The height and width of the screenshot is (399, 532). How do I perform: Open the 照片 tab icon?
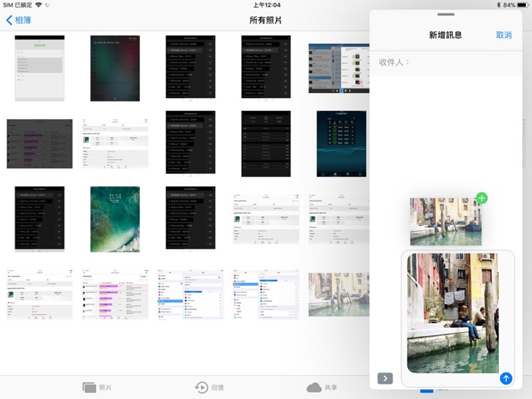pos(89,387)
